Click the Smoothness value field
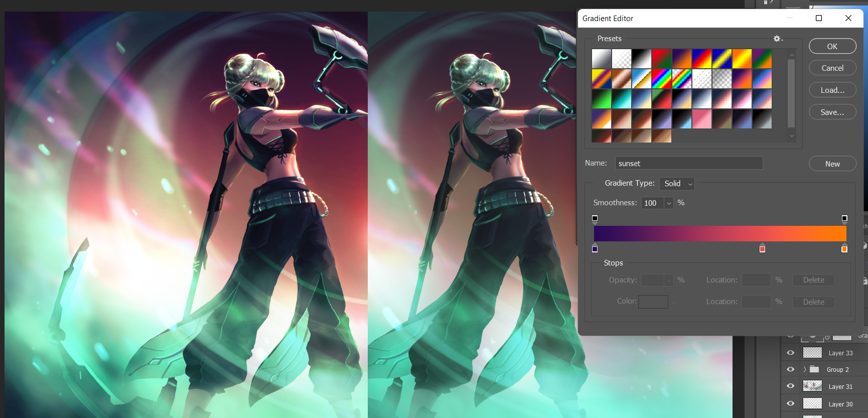This screenshot has width=868, height=418. (x=653, y=203)
